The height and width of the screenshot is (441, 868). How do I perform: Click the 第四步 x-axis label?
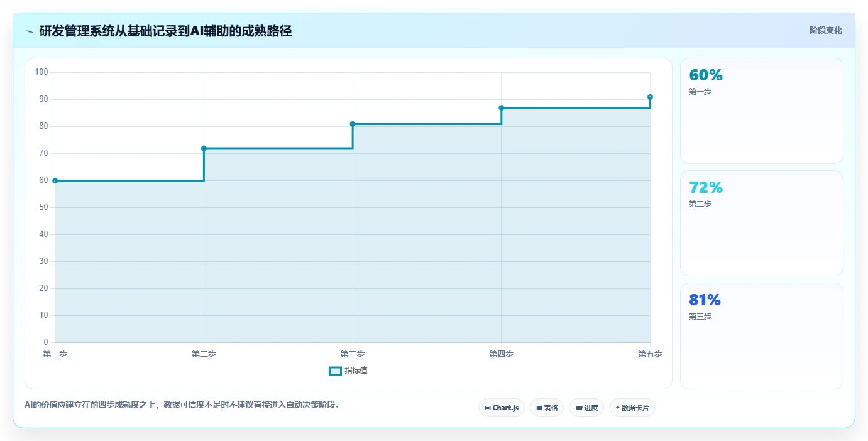(502, 354)
